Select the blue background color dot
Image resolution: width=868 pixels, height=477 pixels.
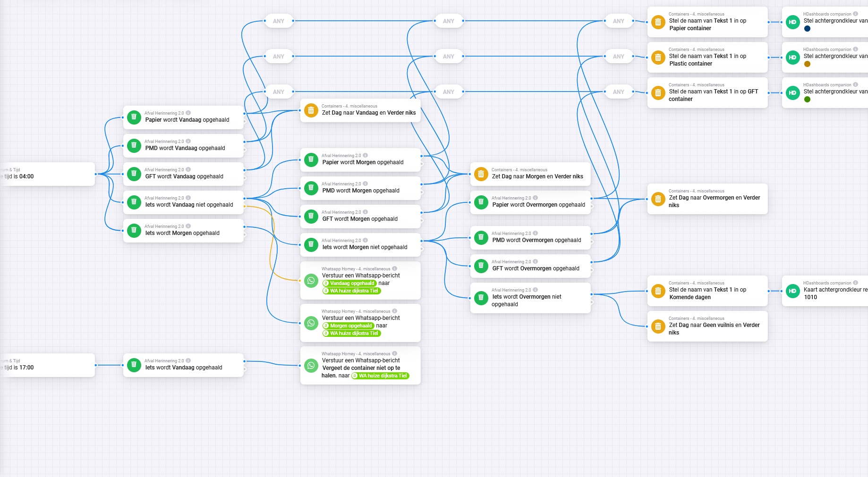click(807, 29)
